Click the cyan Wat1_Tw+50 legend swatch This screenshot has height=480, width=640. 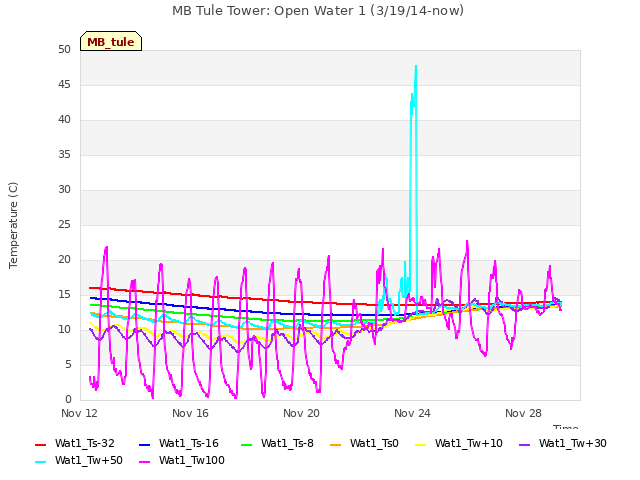(41, 462)
